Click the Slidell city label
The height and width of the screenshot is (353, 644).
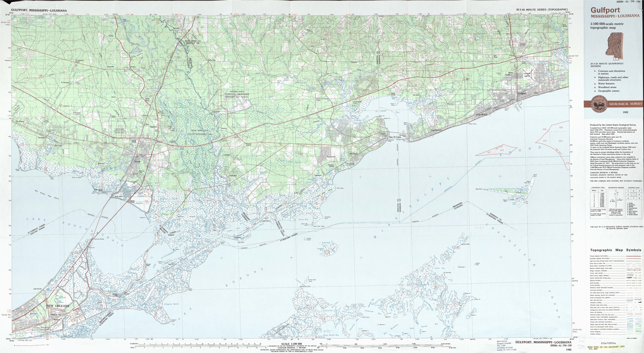tap(137, 162)
